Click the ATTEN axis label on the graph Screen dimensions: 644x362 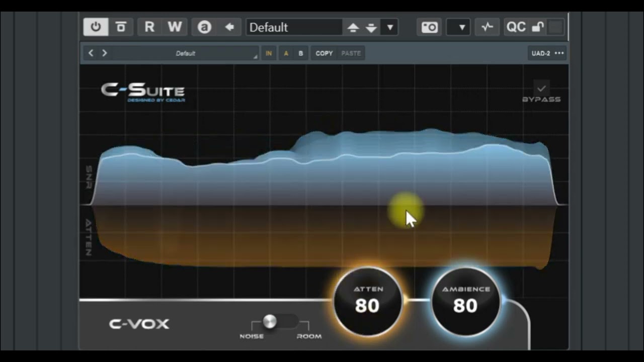point(89,237)
